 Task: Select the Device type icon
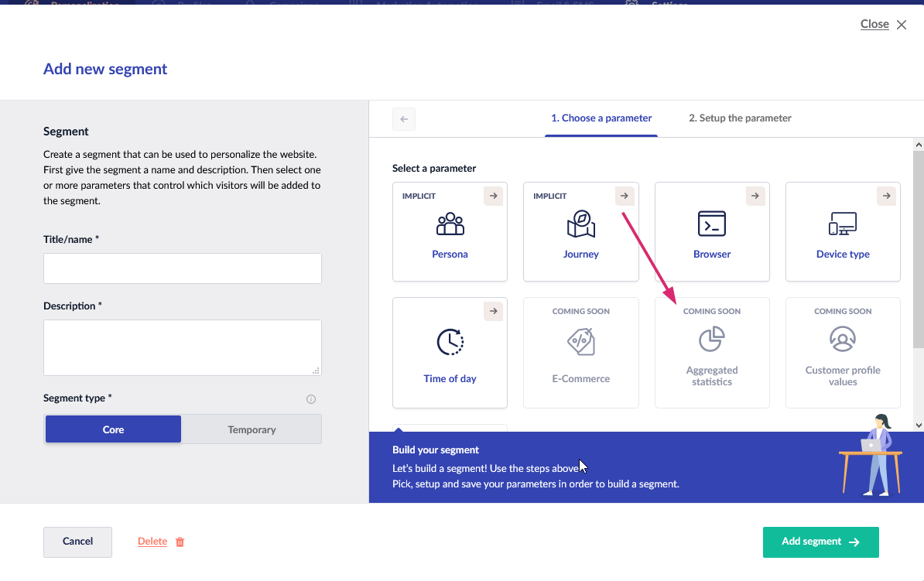[843, 224]
